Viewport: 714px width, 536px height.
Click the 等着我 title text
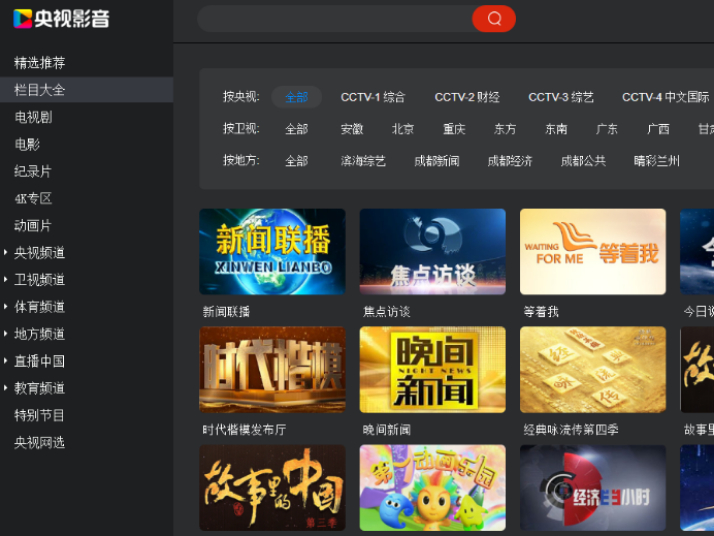pyautogui.click(x=541, y=311)
